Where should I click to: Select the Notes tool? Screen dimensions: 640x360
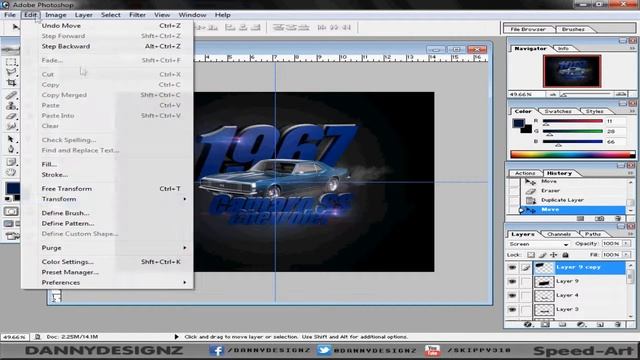[11, 162]
